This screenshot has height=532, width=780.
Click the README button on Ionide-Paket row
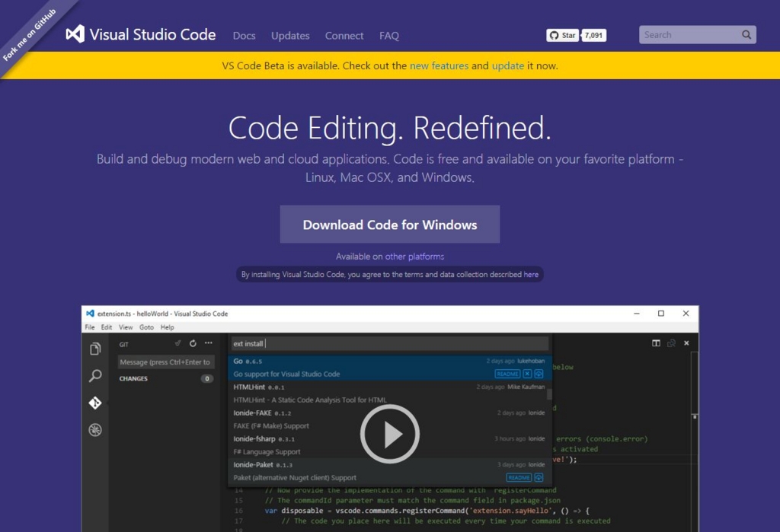point(519,477)
